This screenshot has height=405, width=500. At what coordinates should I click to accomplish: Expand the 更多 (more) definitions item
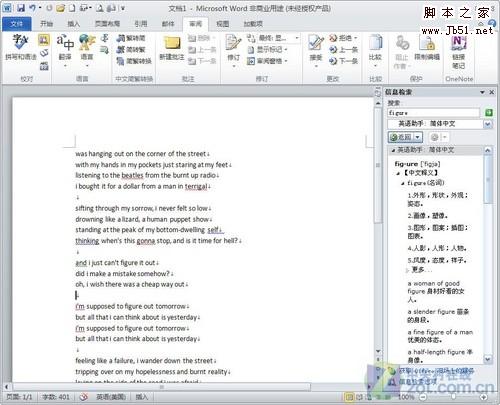tap(407, 270)
